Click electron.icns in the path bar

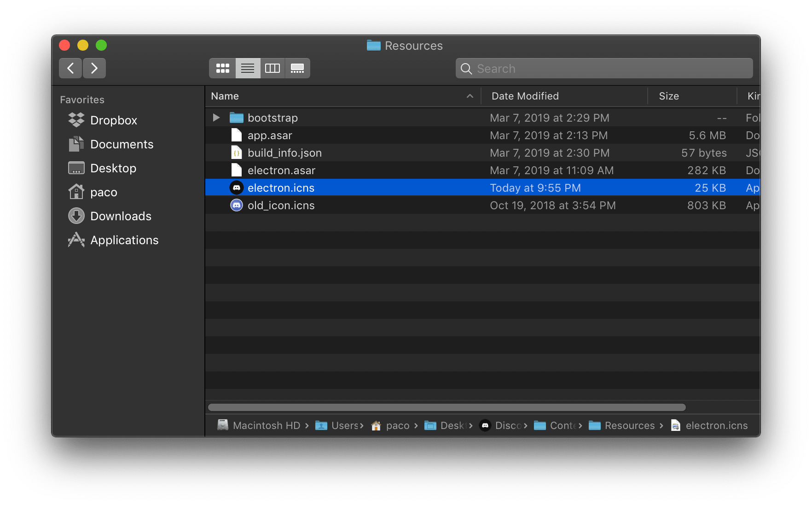tap(709, 425)
